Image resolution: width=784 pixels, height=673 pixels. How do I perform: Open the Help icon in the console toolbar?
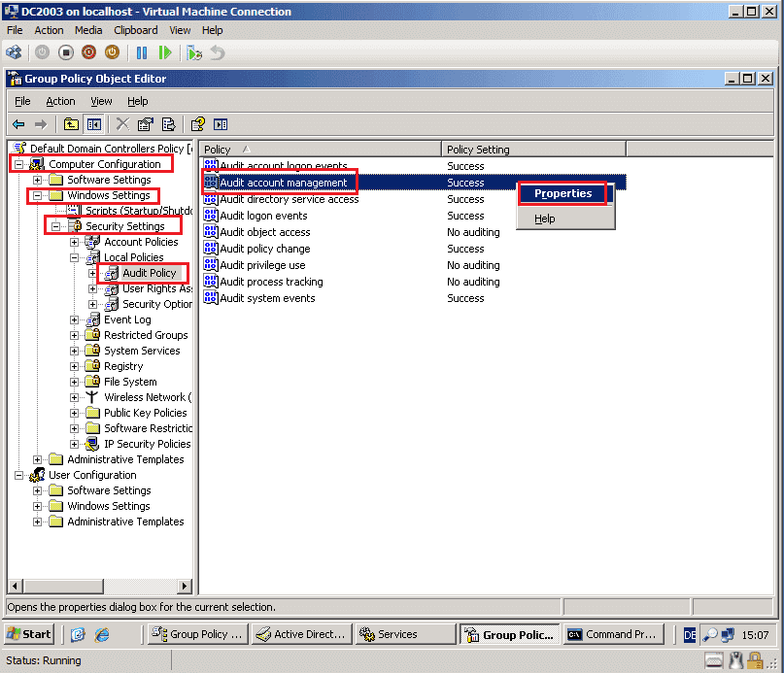196,124
